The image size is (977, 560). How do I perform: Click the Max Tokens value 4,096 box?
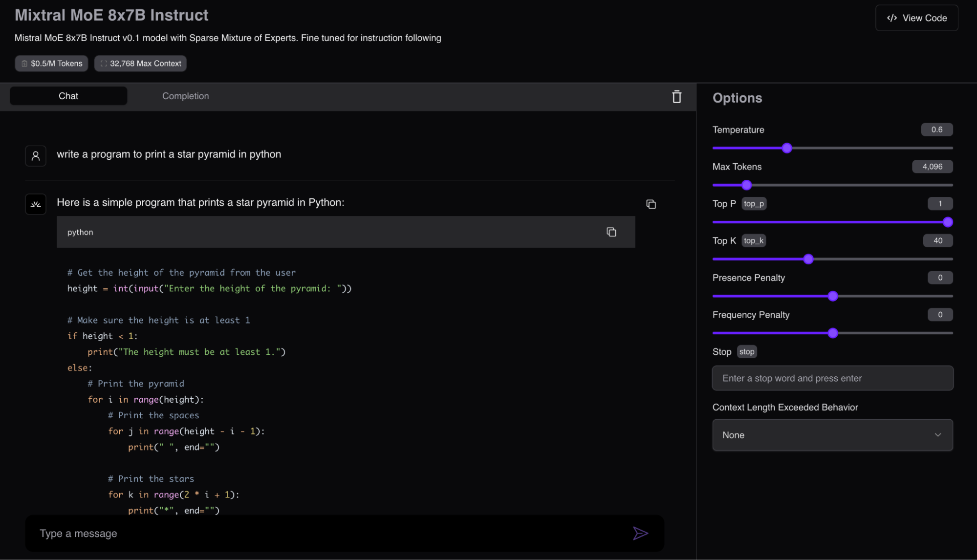(x=932, y=167)
